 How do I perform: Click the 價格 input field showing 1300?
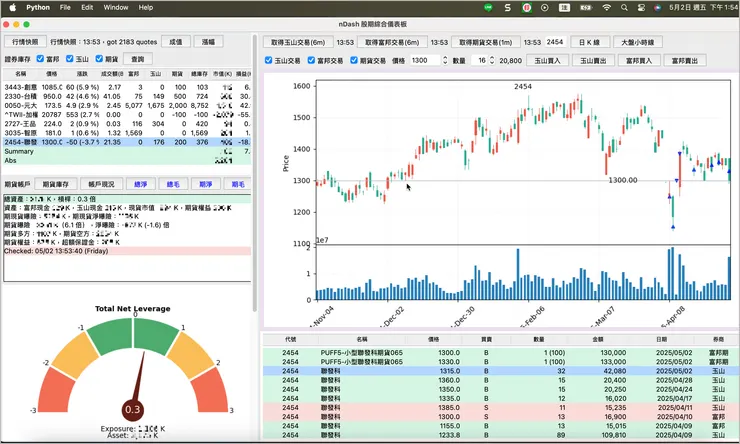click(x=422, y=61)
